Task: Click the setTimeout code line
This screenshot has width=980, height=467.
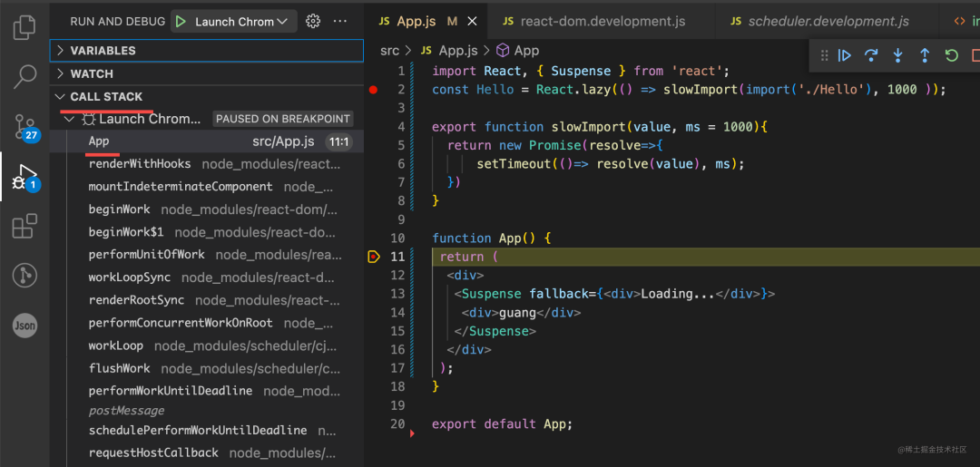Action: pyautogui.click(x=611, y=164)
